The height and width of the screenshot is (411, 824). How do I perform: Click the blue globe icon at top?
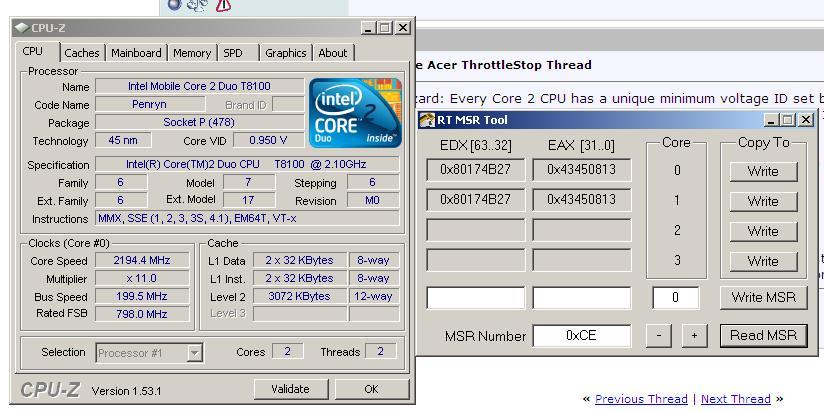pos(175,4)
